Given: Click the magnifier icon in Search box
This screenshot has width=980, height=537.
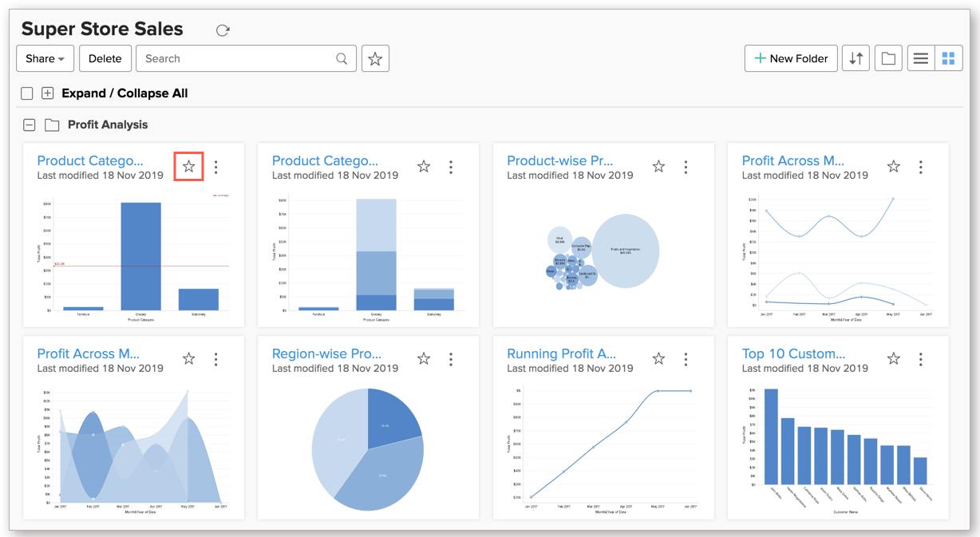Looking at the screenshot, I should tap(342, 58).
